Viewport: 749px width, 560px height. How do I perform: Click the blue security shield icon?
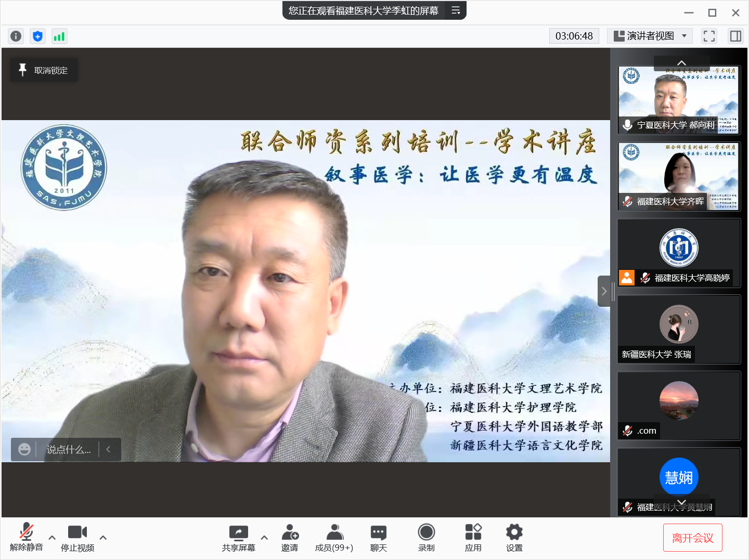(x=37, y=36)
